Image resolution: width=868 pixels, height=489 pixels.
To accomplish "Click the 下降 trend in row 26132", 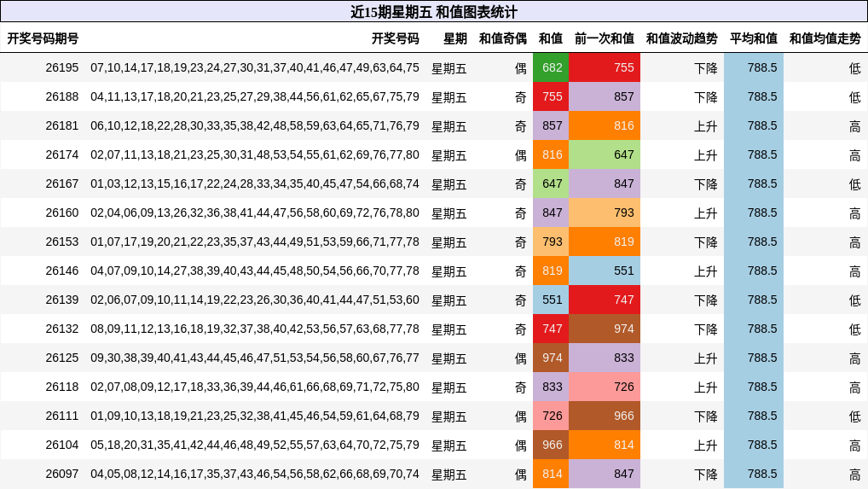I will click(x=706, y=329).
